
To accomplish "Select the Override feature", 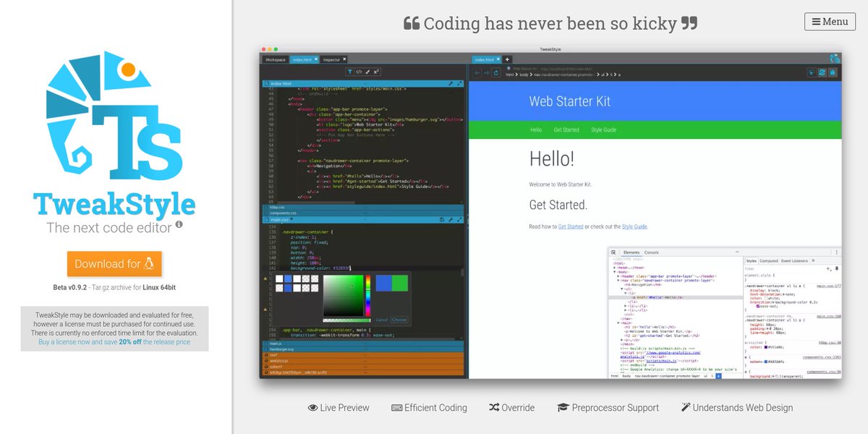I will pyautogui.click(x=511, y=407).
